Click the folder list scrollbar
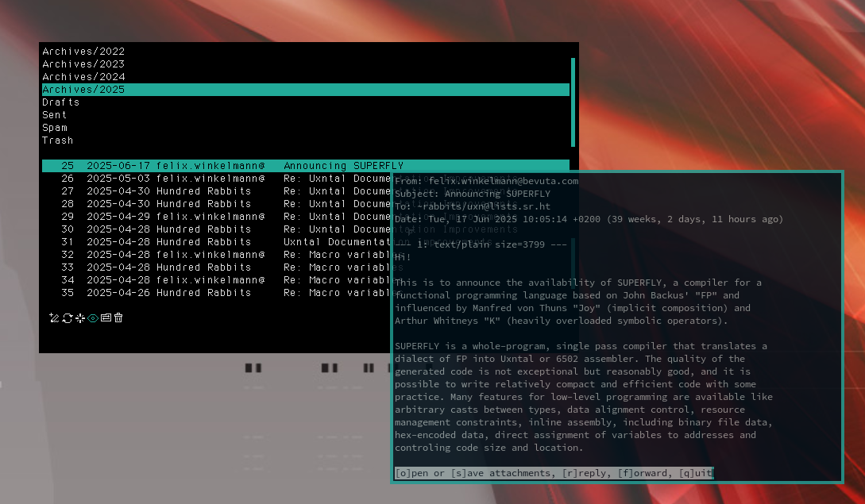The image size is (865, 504). point(573,102)
